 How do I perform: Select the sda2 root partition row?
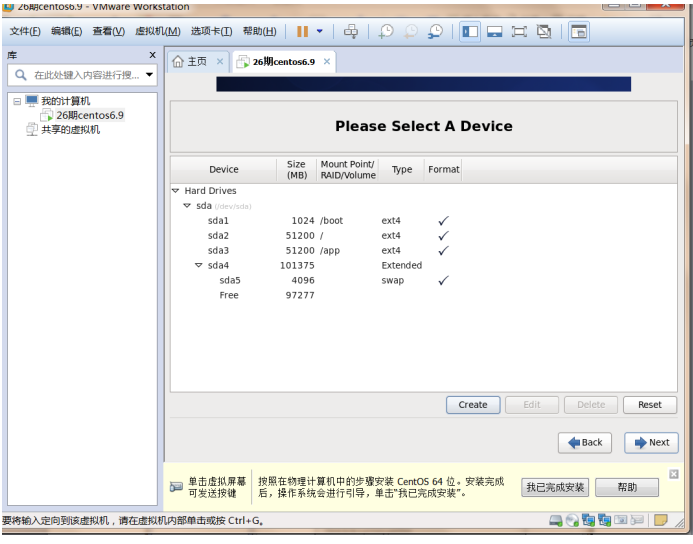click(423, 236)
